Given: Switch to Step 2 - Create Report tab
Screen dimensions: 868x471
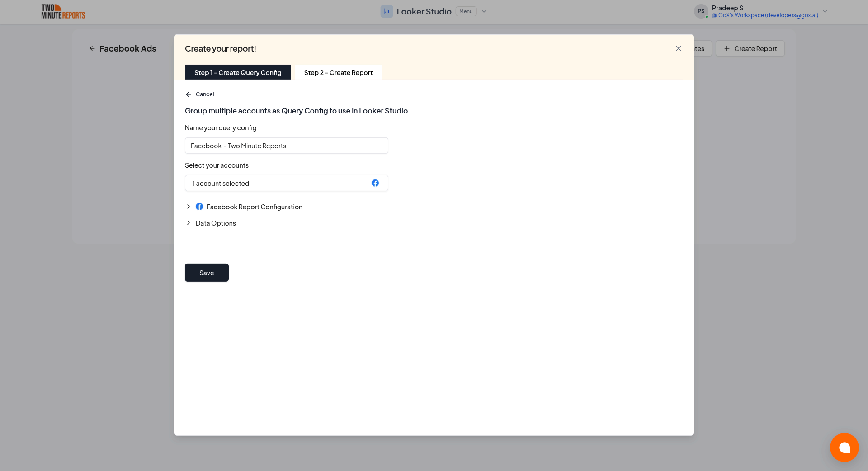Looking at the screenshot, I should [x=338, y=72].
